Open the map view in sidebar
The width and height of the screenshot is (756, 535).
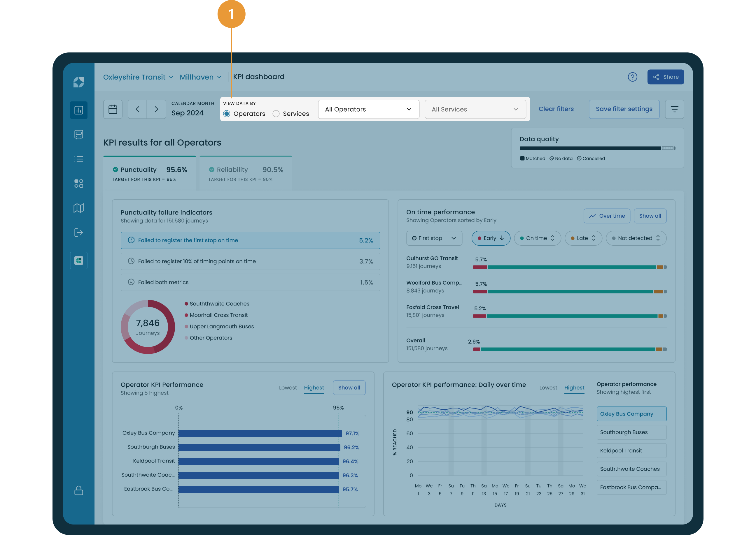[x=79, y=208]
